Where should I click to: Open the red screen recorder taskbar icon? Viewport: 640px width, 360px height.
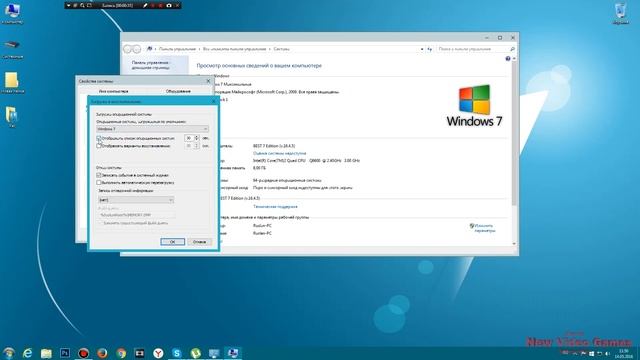click(x=83, y=353)
